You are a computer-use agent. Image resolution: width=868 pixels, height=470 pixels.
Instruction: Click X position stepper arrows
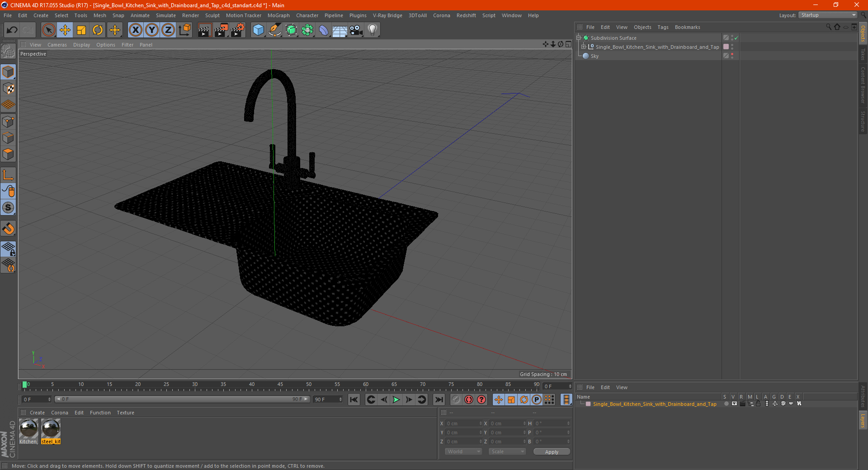tap(481, 423)
